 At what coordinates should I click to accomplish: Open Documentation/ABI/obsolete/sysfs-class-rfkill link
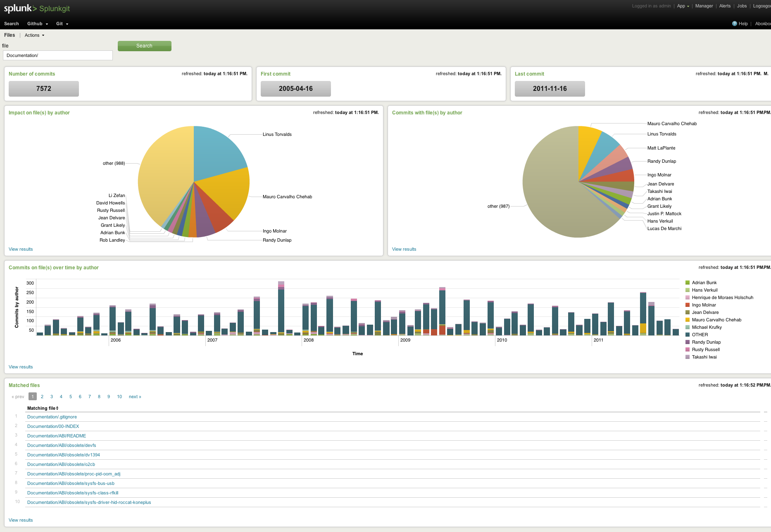73,493
